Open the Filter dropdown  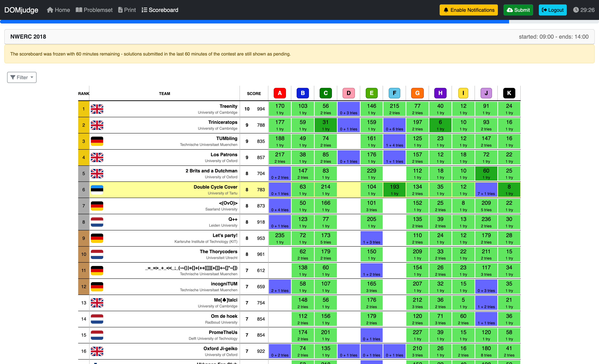pos(22,77)
